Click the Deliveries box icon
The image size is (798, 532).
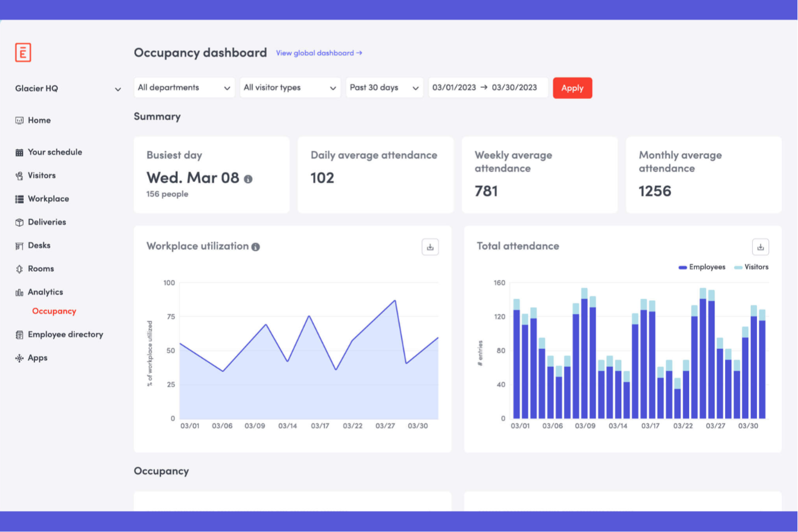tap(19, 222)
